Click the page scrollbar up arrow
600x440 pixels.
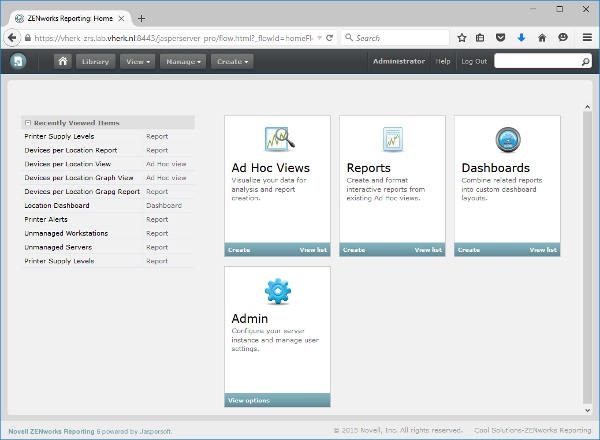587,107
